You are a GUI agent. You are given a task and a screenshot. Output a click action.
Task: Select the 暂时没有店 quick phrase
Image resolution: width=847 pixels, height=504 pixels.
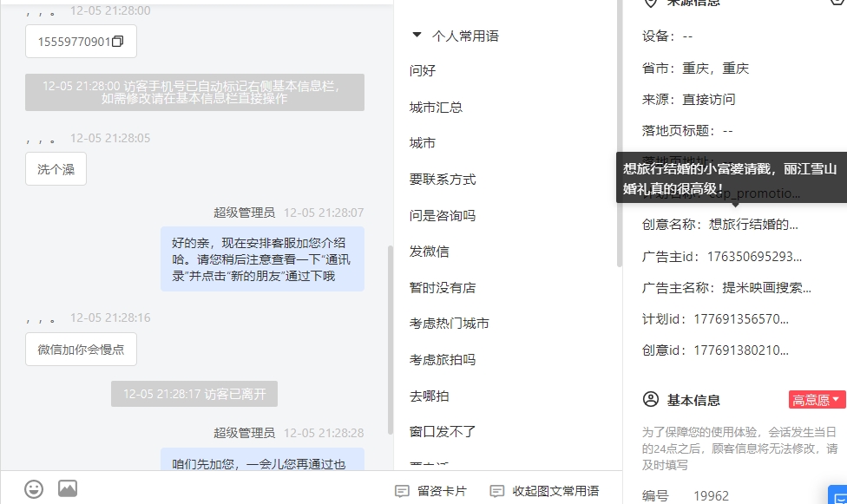[x=443, y=287]
